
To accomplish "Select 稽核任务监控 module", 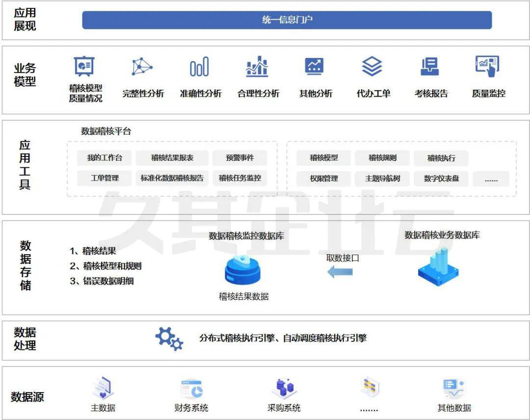I will [x=239, y=178].
